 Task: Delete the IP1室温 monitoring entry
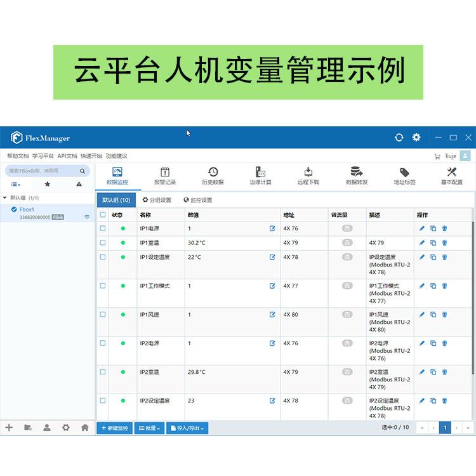click(x=444, y=242)
